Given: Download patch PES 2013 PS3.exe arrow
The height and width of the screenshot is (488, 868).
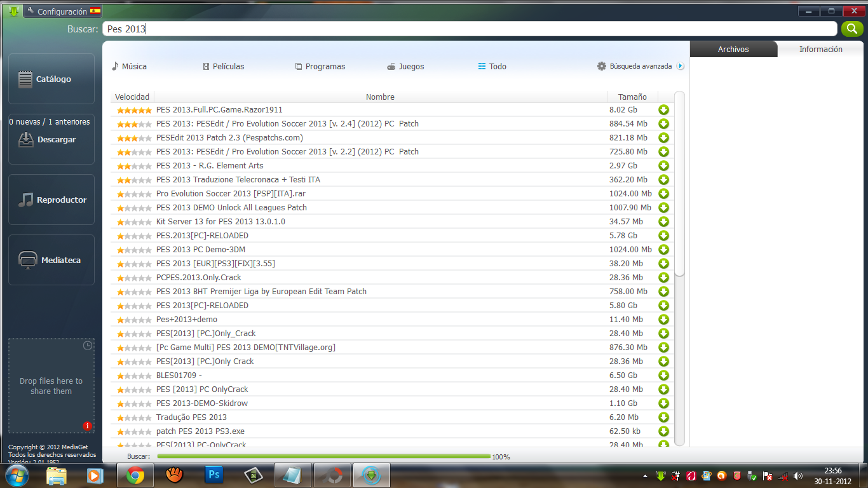Looking at the screenshot, I should click(x=664, y=431).
